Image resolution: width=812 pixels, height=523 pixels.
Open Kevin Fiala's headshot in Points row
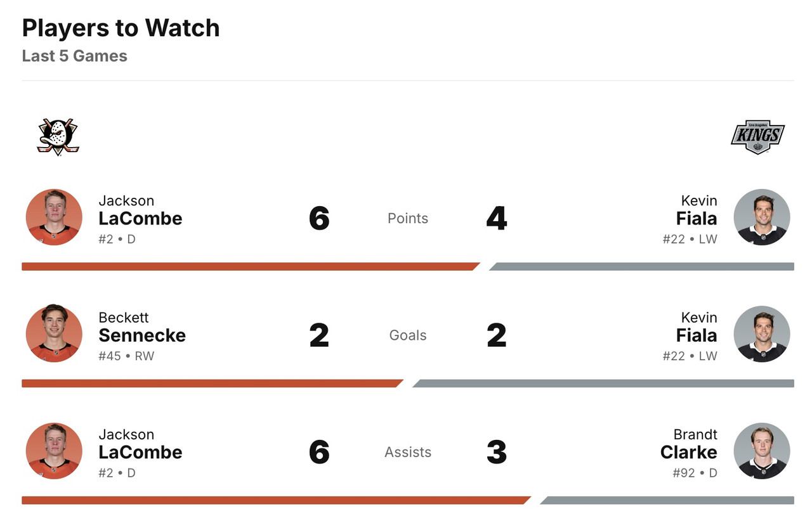coord(761,217)
